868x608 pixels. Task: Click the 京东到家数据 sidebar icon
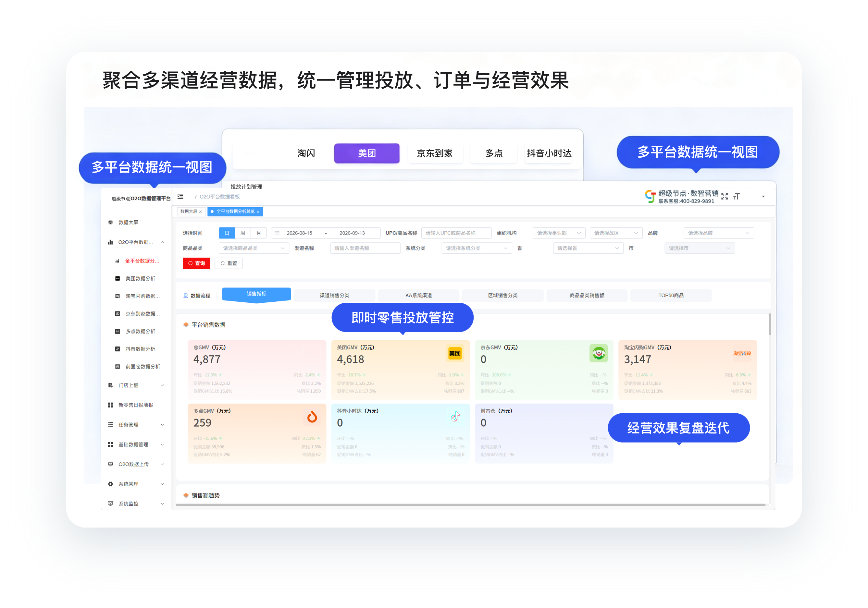(118, 314)
